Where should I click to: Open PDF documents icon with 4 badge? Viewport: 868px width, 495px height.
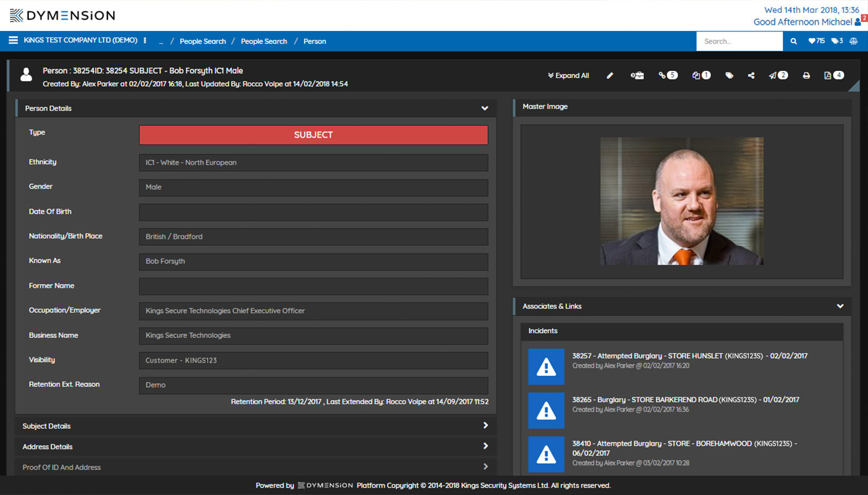click(834, 75)
